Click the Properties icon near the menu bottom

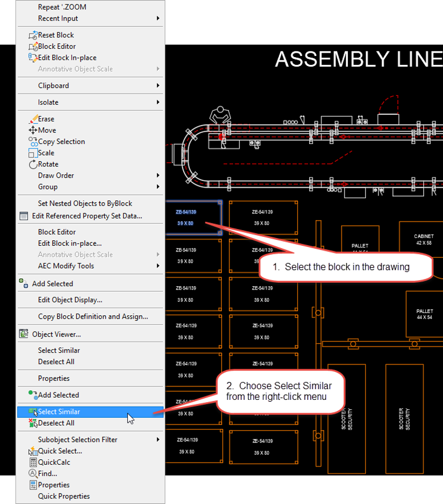pyautogui.click(x=33, y=485)
